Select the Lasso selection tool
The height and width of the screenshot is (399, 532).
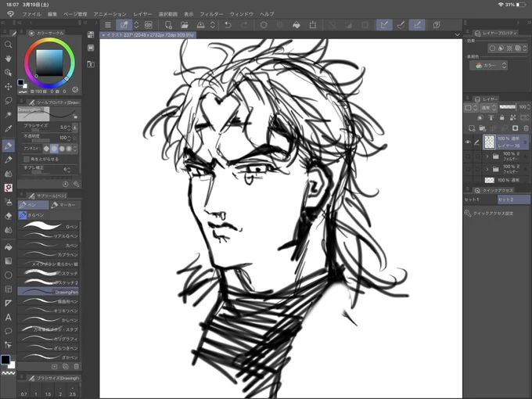coord(8,100)
